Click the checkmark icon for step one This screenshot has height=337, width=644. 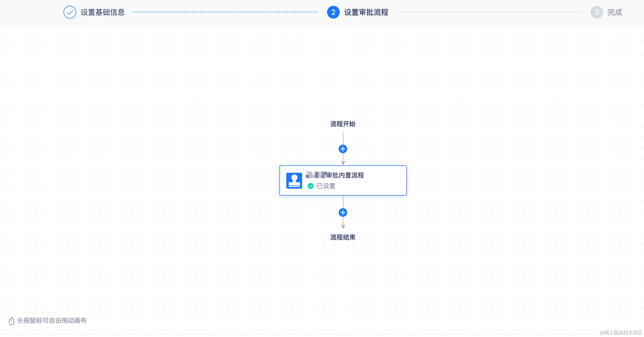click(70, 12)
